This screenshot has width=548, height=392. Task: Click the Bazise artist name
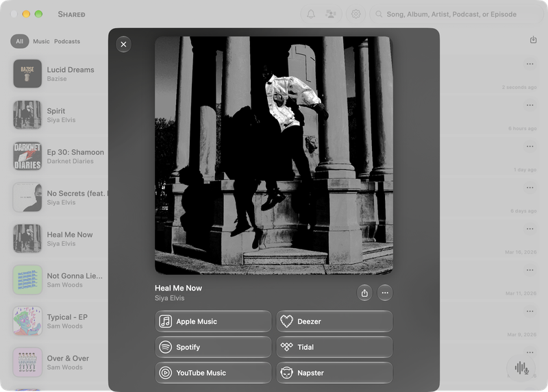[x=57, y=79]
